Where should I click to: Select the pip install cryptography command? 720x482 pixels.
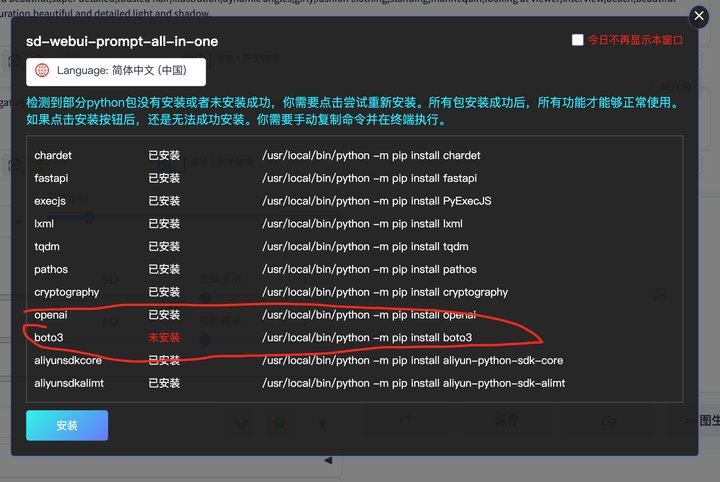[385, 292]
